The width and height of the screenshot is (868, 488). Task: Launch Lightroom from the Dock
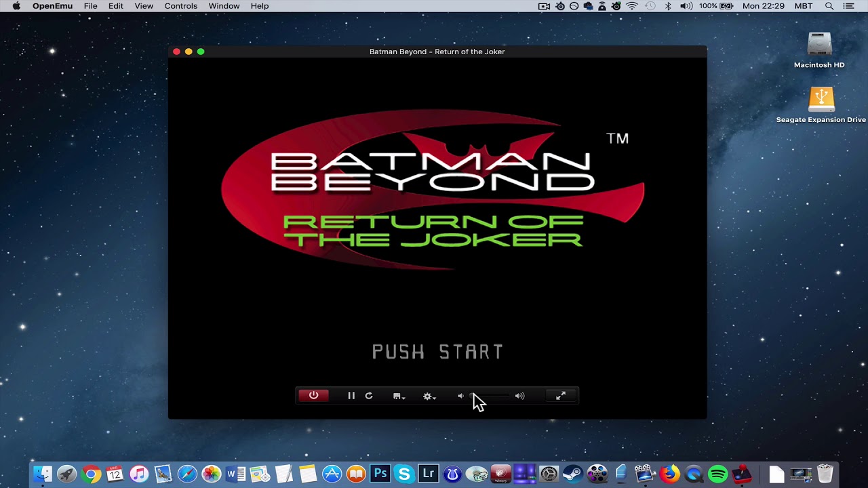point(429,474)
